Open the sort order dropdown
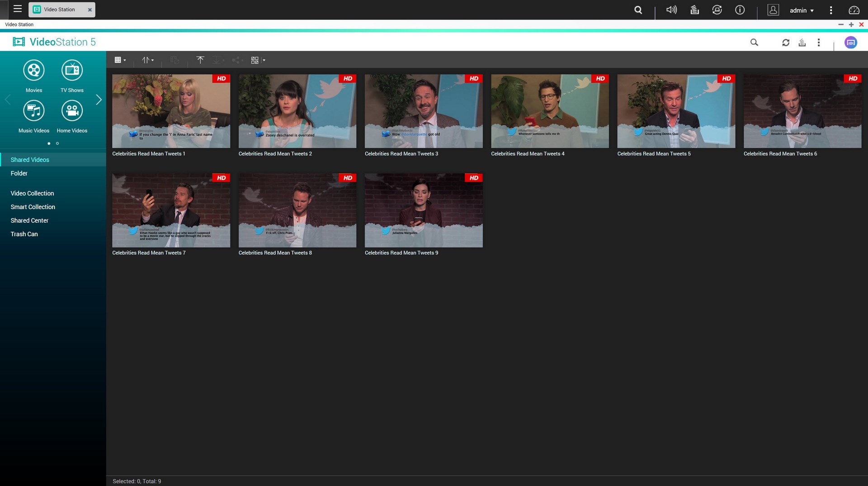 [148, 60]
